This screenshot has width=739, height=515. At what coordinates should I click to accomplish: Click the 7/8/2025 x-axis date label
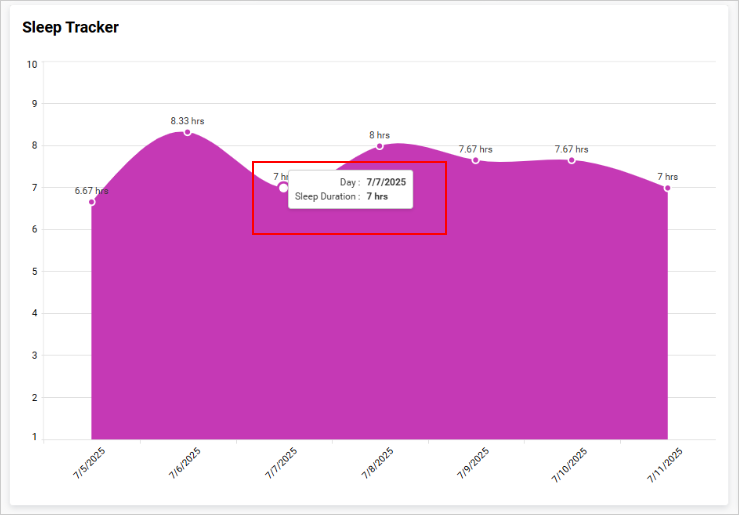[376, 465]
